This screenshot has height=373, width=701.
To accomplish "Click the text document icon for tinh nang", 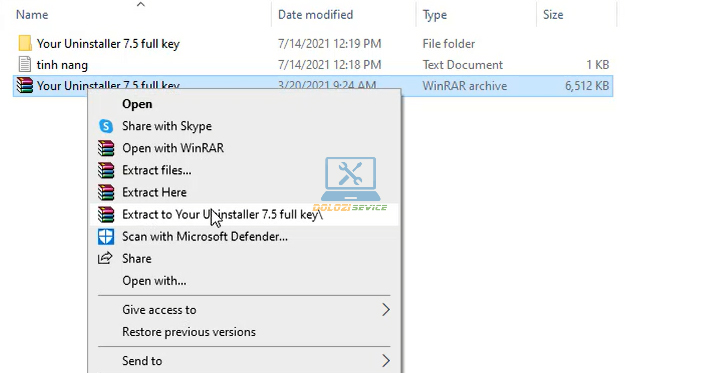I will 25,64.
